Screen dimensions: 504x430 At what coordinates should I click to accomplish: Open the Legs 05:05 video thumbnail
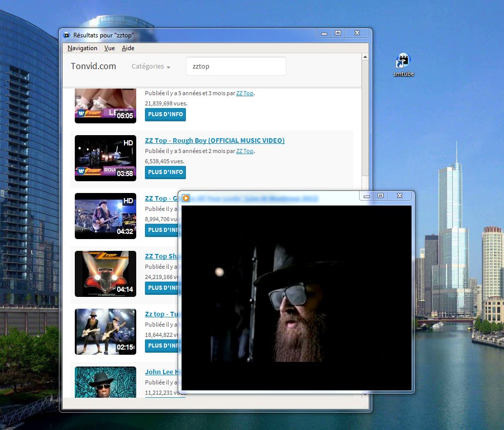tap(106, 106)
